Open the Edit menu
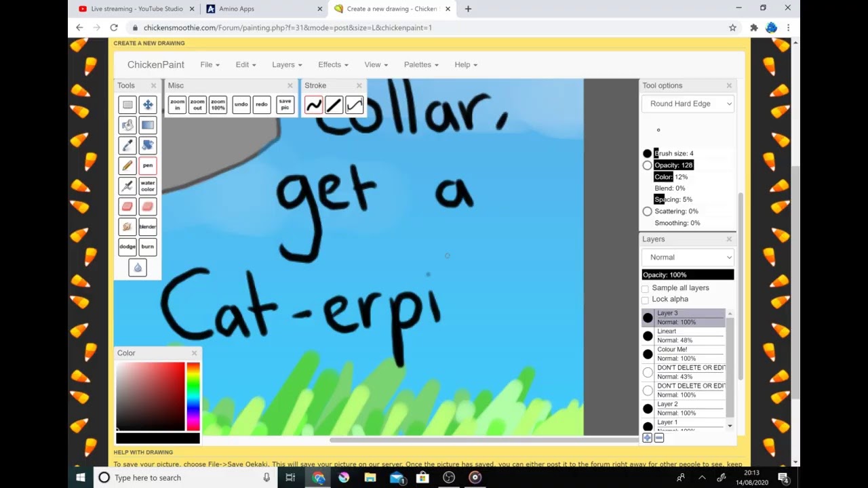This screenshot has width=868, height=488. point(245,64)
